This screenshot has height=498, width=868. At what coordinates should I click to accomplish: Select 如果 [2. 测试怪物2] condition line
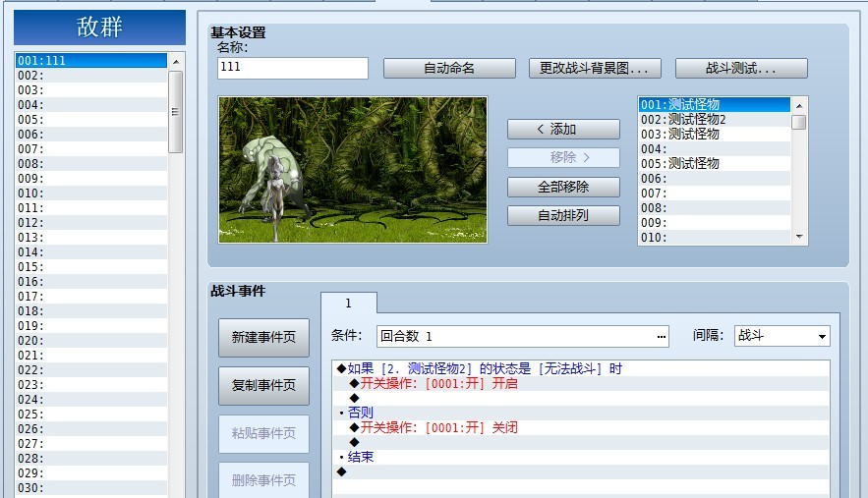pos(580,368)
